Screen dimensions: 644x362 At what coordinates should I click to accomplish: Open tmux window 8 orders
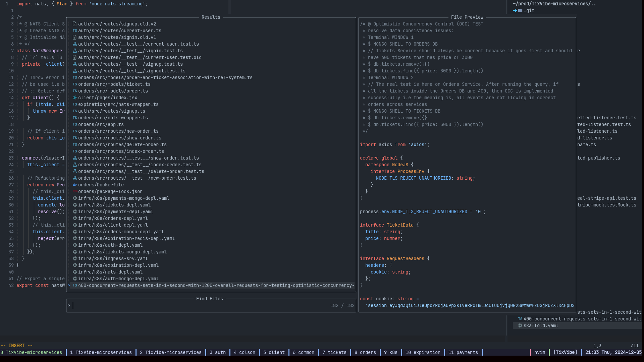tap(365, 352)
